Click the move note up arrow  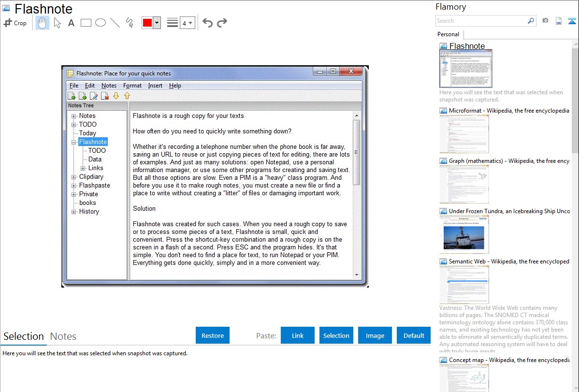point(127,96)
